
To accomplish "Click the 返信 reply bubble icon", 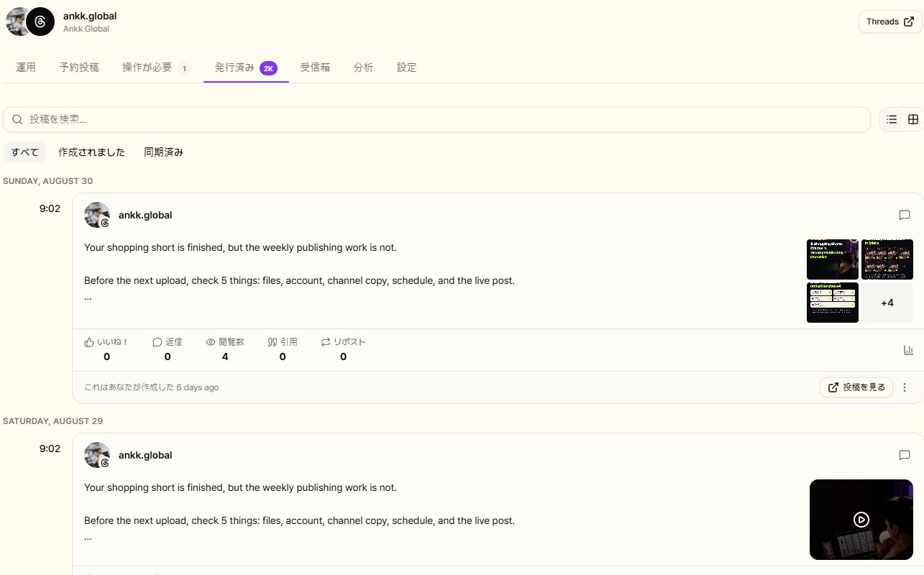I will point(157,342).
